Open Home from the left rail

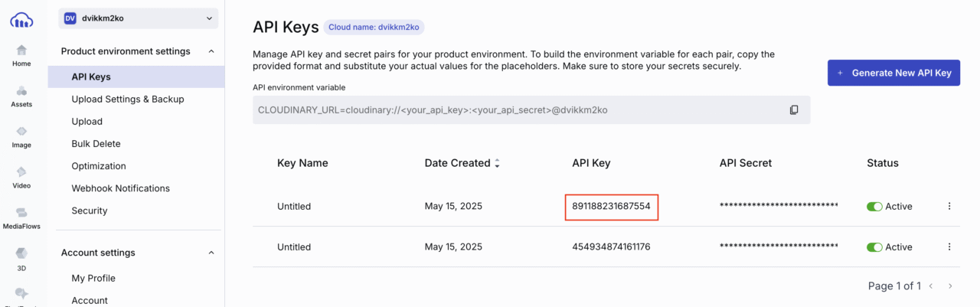[21, 55]
